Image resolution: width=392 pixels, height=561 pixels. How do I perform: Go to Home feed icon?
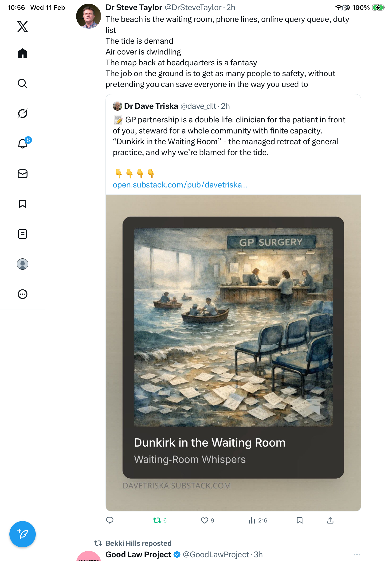(x=23, y=53)
